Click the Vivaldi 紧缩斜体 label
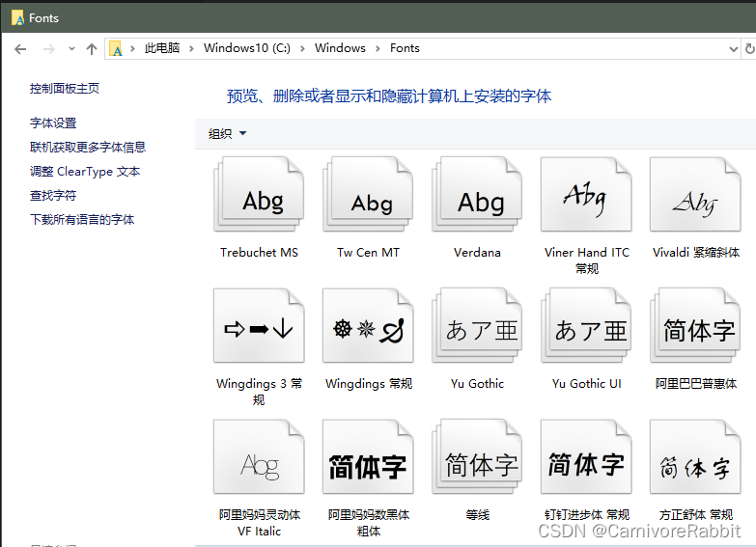This screenshot has height=547, width=756. [696, 253]
